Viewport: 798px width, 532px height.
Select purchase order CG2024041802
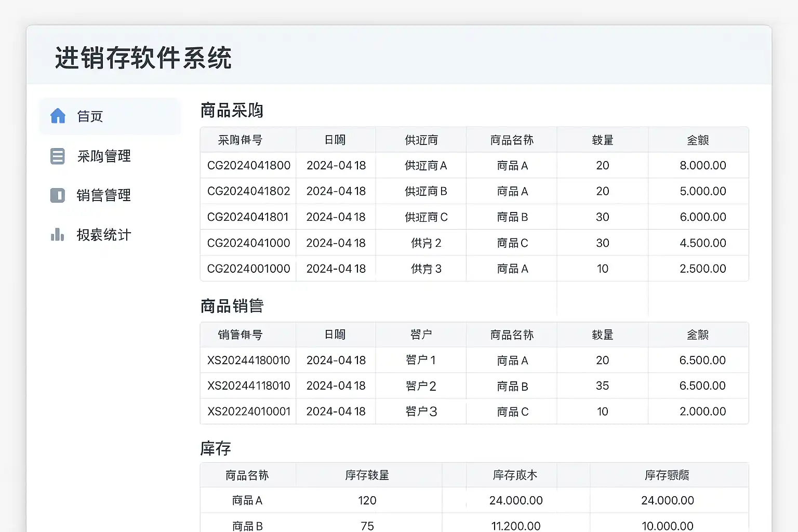pyautogui.click(x=248, y=191)
